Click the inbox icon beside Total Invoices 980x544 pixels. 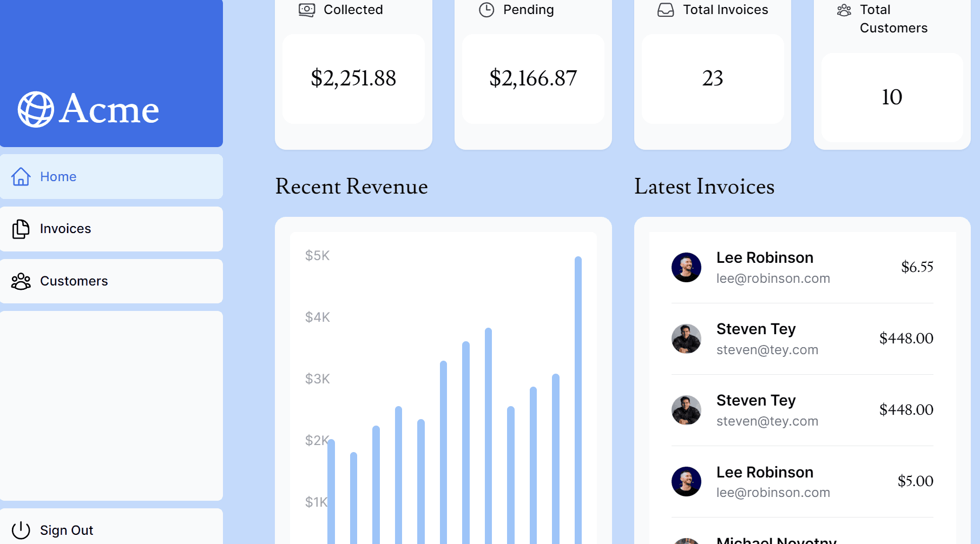[665, 9]
